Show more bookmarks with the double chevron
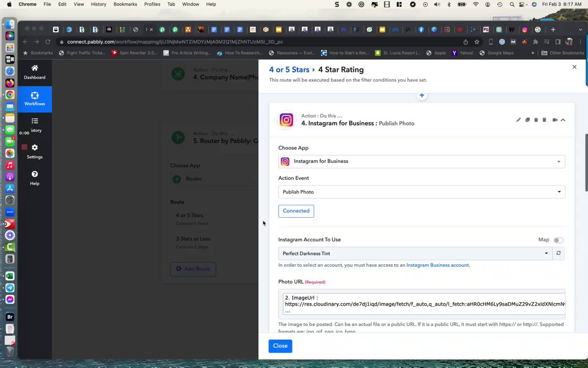Screen dimensions: 588x368 coord(532,53)
